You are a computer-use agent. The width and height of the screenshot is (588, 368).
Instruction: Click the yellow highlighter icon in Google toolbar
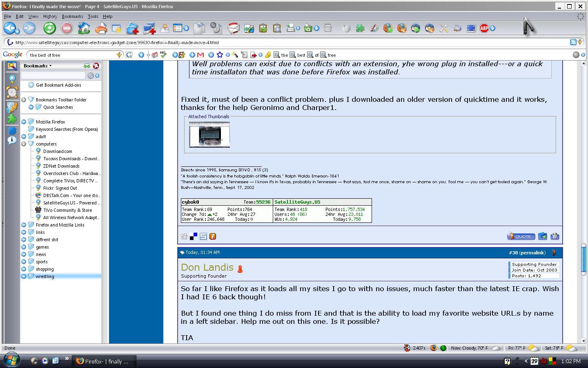point(268,55)
